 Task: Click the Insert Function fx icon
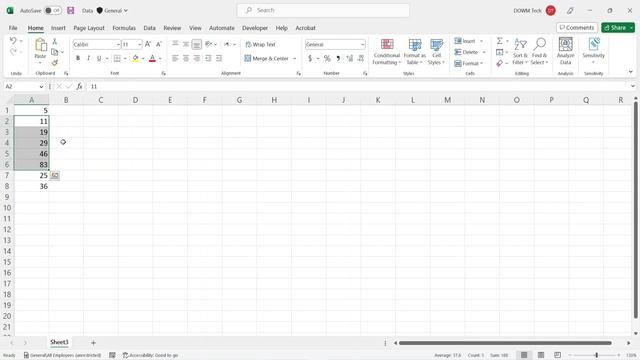point(79,87)
